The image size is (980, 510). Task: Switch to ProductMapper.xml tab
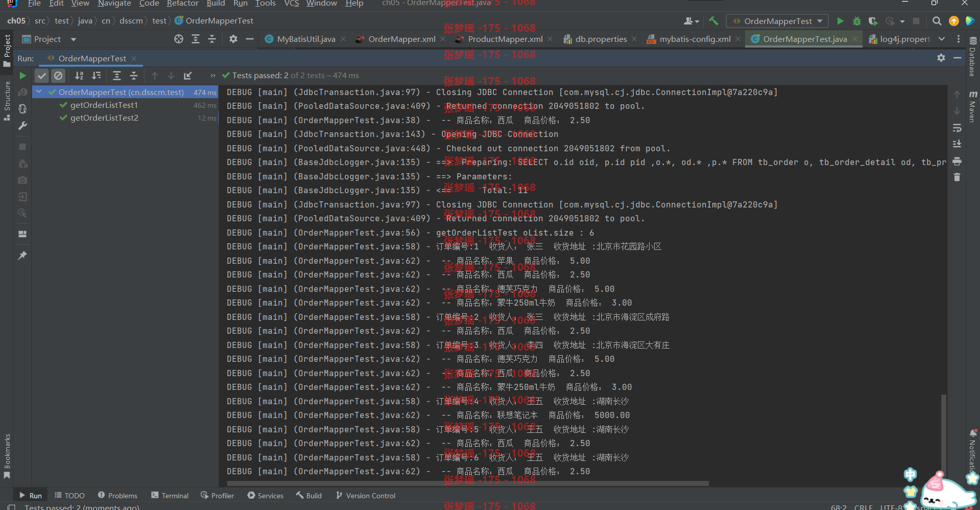point(505,39)
